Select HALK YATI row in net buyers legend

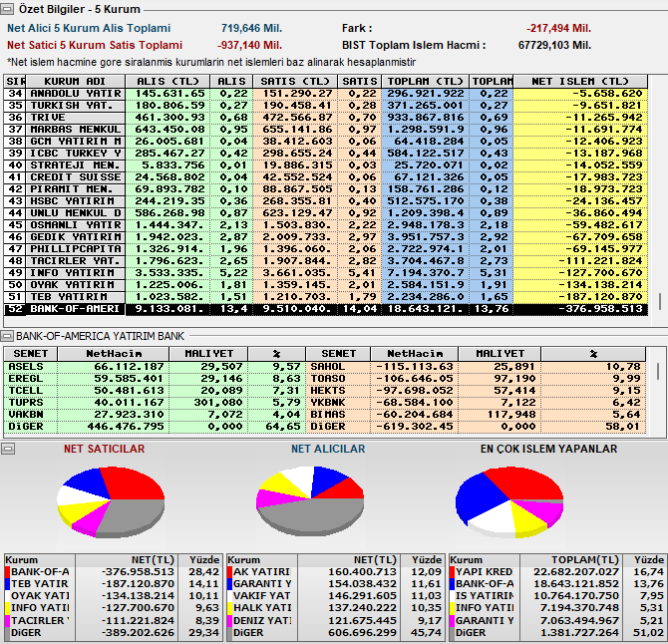pyautogui.click(x=335, y=608)
